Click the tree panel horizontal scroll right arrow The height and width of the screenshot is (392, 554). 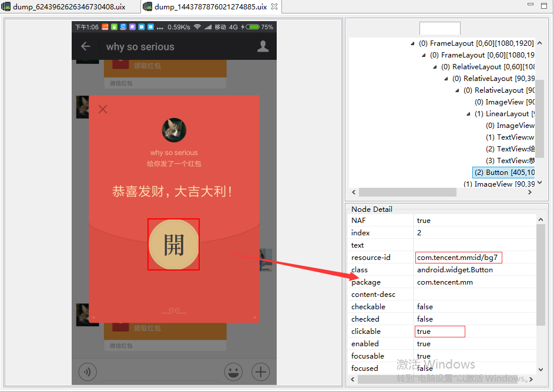[x=530, y=192]
